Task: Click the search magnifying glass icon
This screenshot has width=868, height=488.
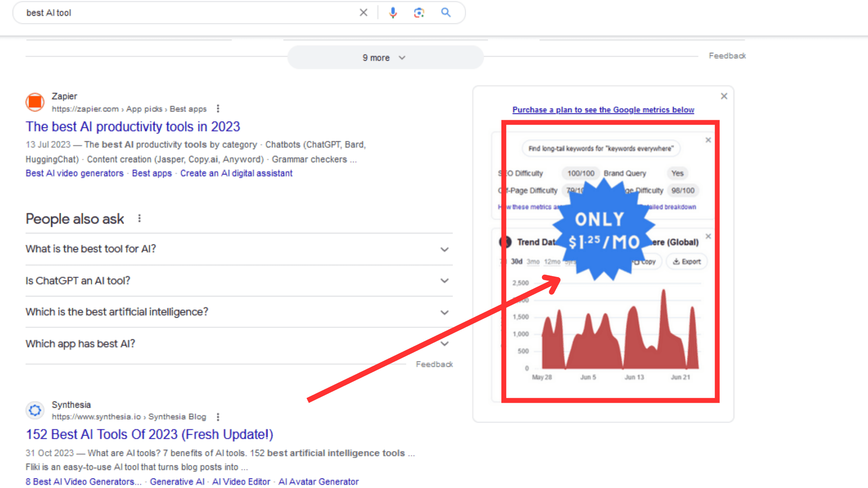Action: (x=446, y=12)
